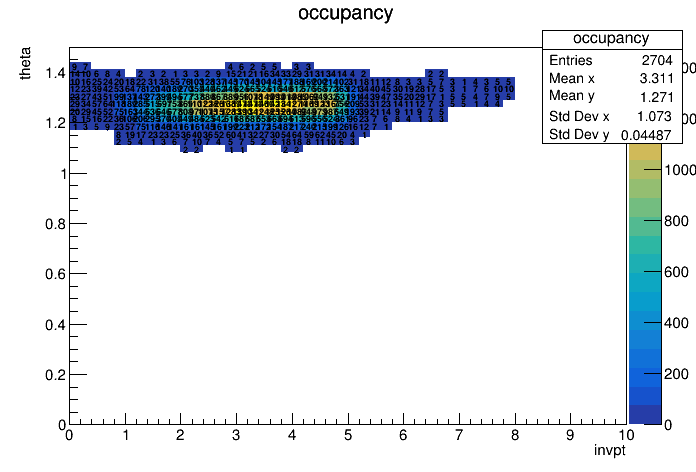The height and width of the screenshot is (472, 696).
Task: Click the x-axis tick label "4"
Action: click(292, 435)
